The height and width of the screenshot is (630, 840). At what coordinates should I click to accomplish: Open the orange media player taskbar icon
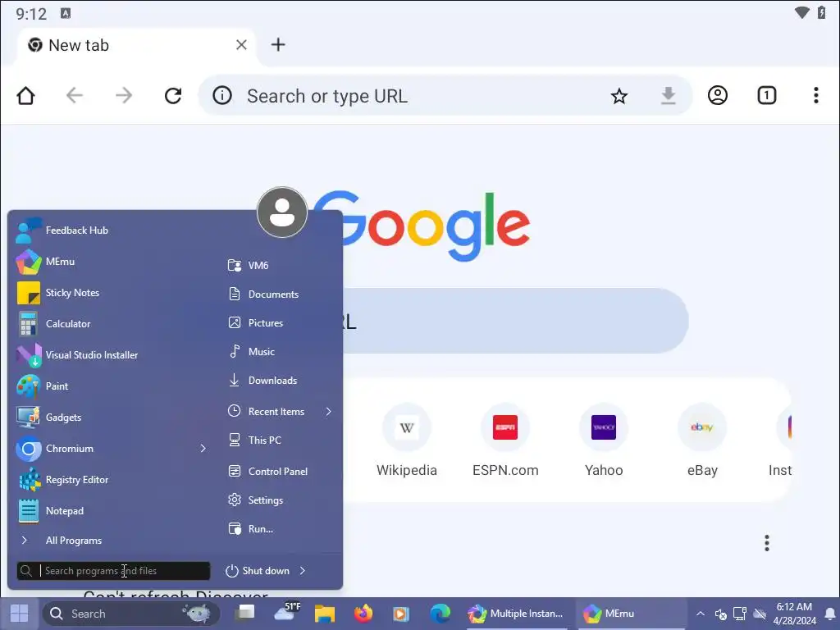400,614
